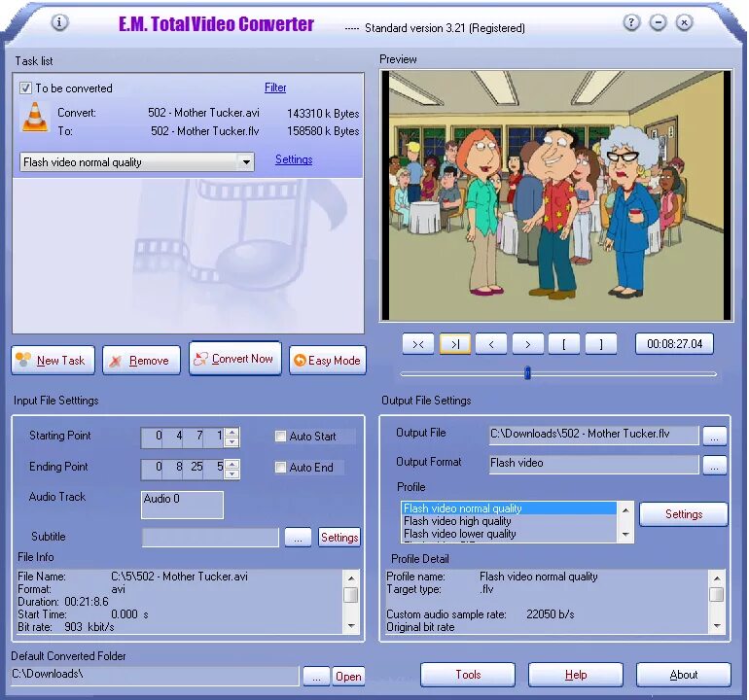This screenshot has width=749, height=700.
Task: Click Open next to default folder
Action: pos(348,677)
